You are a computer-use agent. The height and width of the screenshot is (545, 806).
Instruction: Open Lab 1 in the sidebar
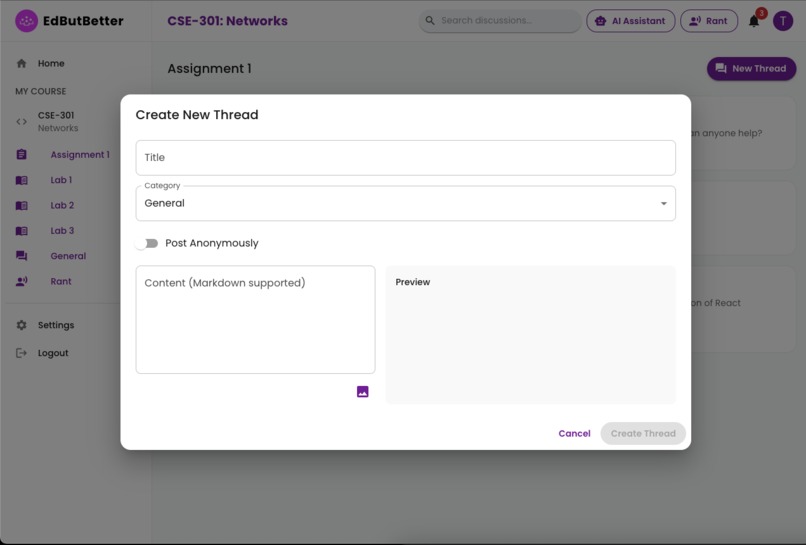pos(61,180)
